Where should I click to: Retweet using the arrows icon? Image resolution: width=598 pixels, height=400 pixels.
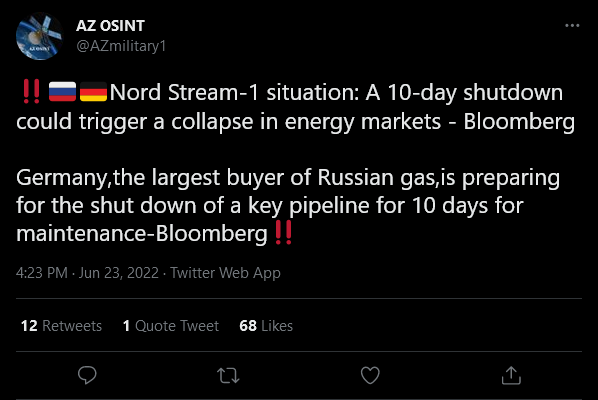[228, 375]
